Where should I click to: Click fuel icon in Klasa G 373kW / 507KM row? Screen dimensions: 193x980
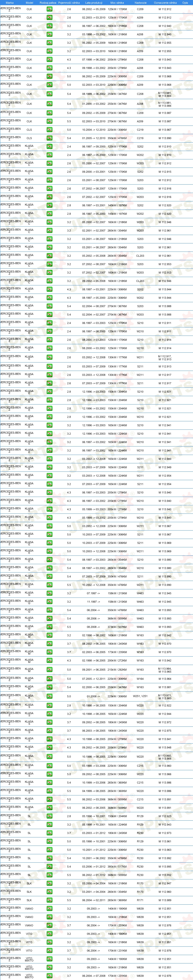point(49,627)
